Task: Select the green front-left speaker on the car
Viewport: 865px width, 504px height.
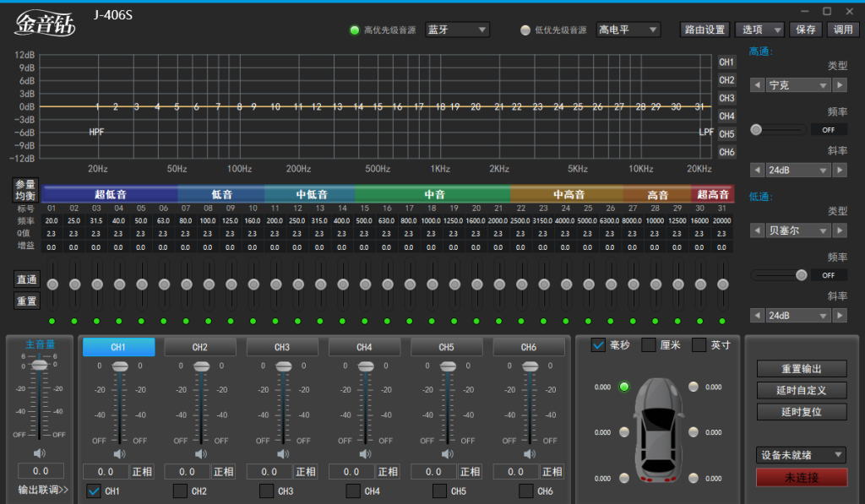Action: pos(624,387)
